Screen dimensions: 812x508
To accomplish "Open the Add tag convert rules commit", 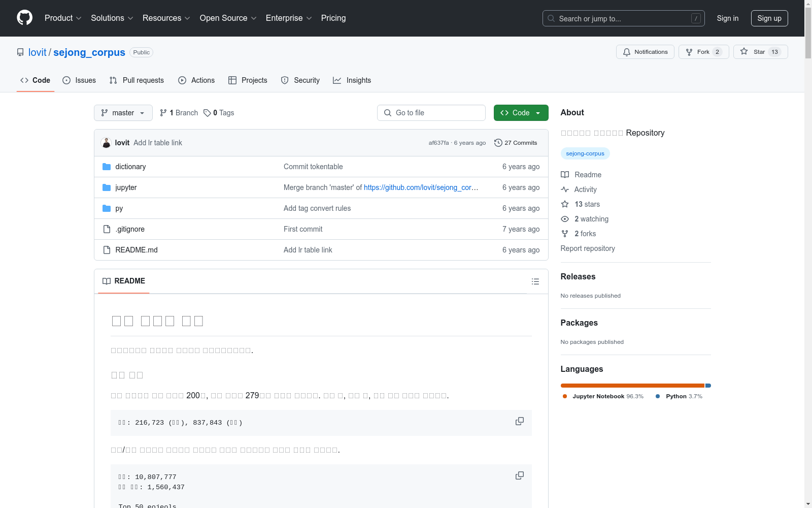I will pos(317,208).
